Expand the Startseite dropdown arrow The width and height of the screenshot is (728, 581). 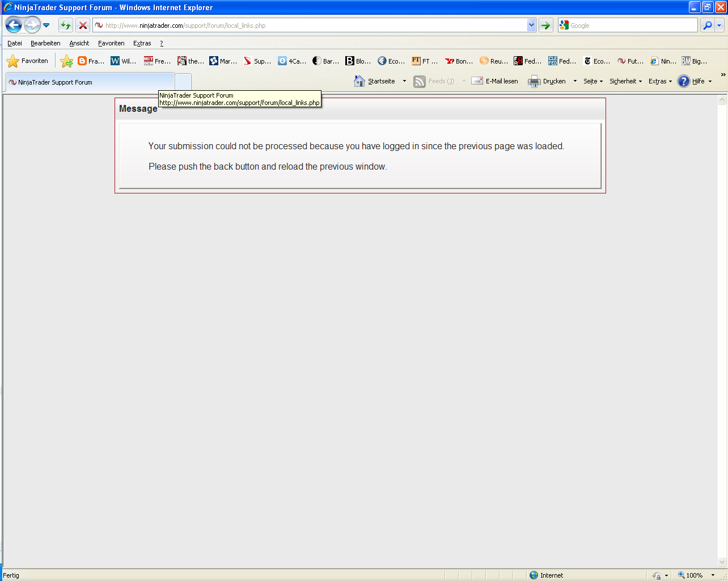pos(404,81)
